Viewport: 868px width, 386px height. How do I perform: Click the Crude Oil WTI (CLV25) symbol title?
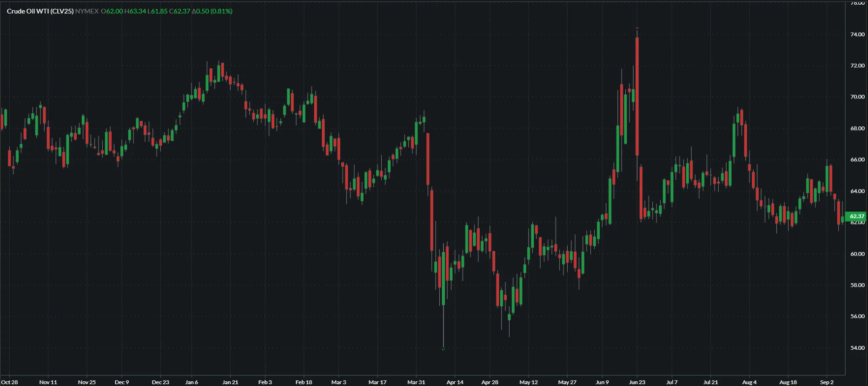[40, 11]
